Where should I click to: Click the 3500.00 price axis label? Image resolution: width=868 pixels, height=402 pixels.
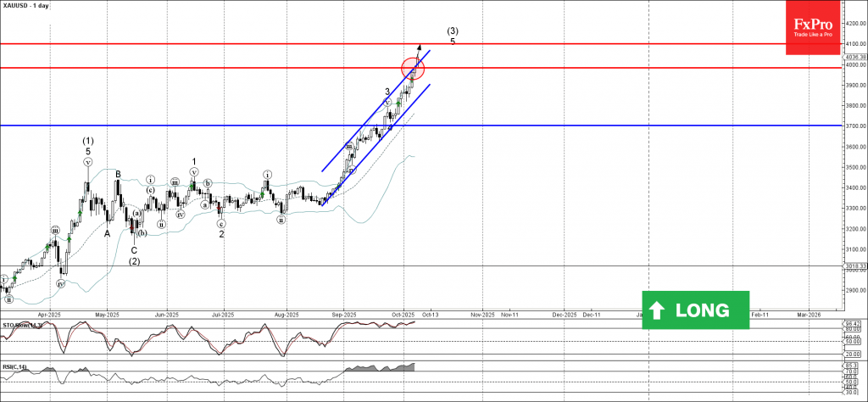click(855, 167)
